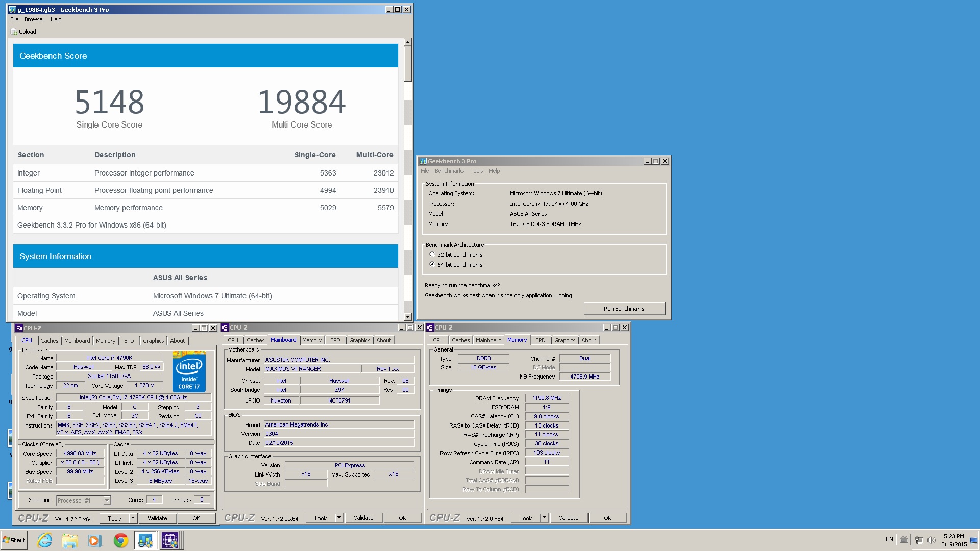The image size is (980, 551).
Task: Switch to Geekbench taskbar icon
Action: tap(145, 540)
